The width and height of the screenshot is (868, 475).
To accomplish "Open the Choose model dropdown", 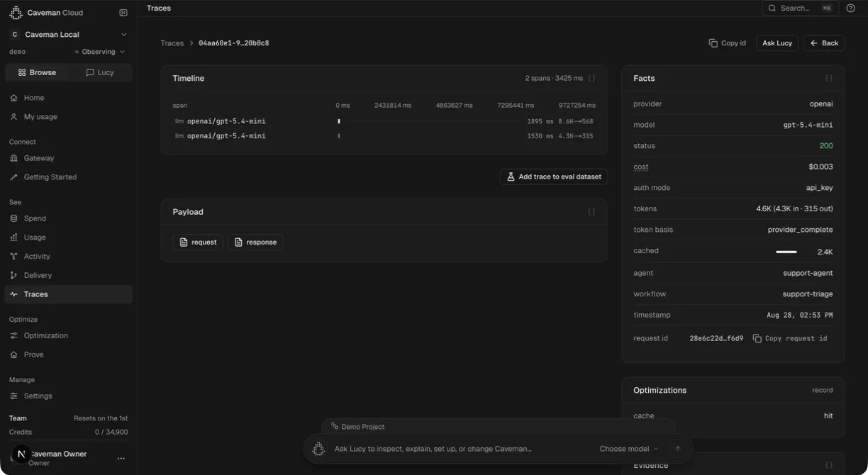I will coord(629,449).
